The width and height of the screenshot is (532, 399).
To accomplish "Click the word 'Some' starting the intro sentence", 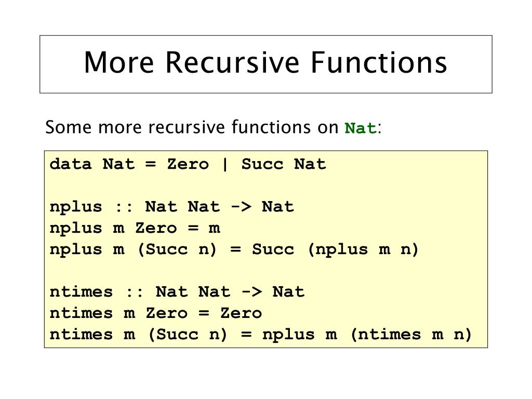I will coord(69,128).
